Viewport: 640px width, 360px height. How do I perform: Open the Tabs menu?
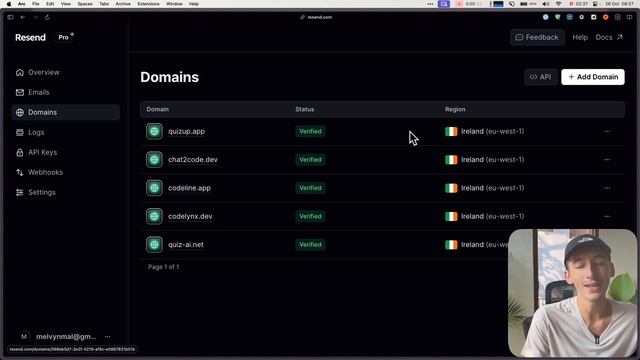104,4
